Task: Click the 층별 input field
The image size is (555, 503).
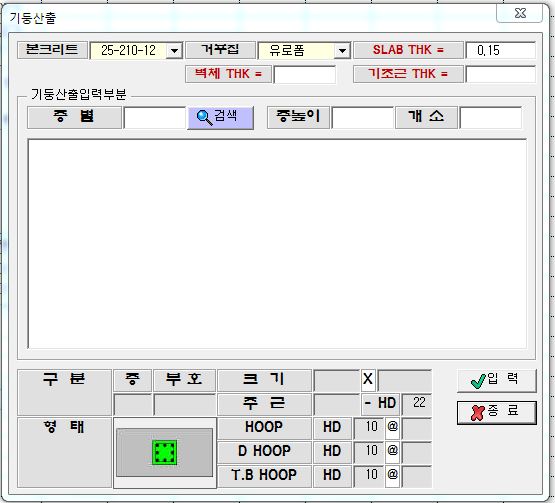Action: pyautogui.click(x=154, y=118)
